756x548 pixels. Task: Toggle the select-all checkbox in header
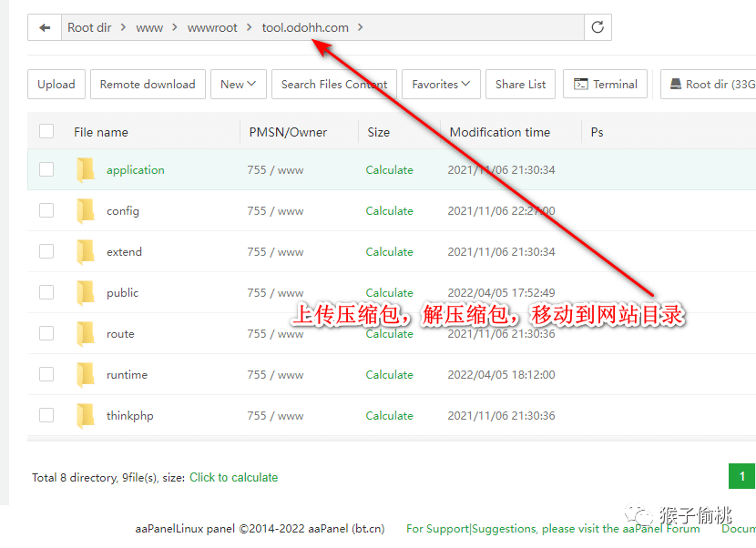[46, 132]
